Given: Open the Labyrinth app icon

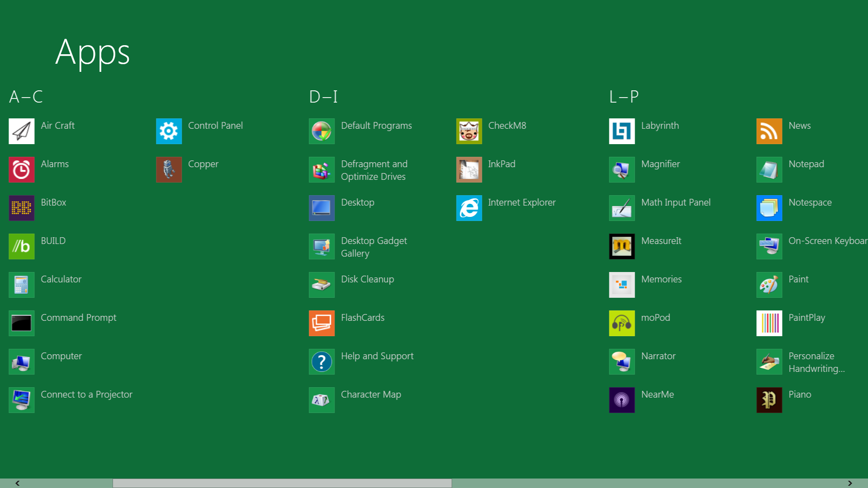Looking at the screenshot, I should coord(622,131).
